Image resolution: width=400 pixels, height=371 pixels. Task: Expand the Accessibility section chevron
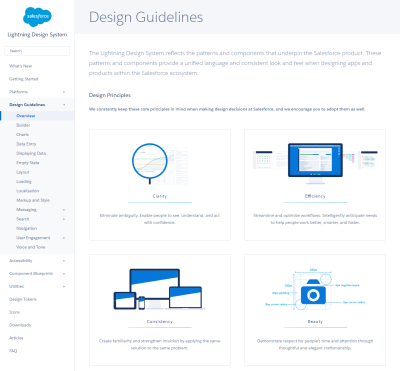point(64,261)
